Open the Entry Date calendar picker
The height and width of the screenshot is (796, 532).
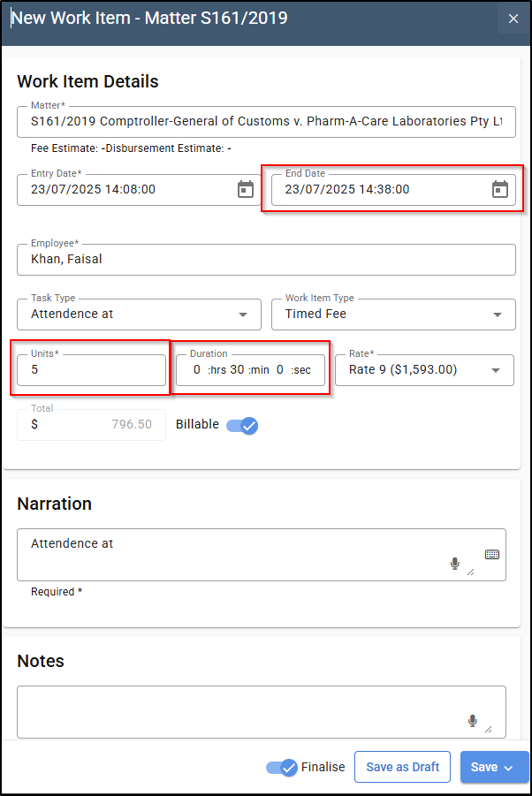[246, 189]
